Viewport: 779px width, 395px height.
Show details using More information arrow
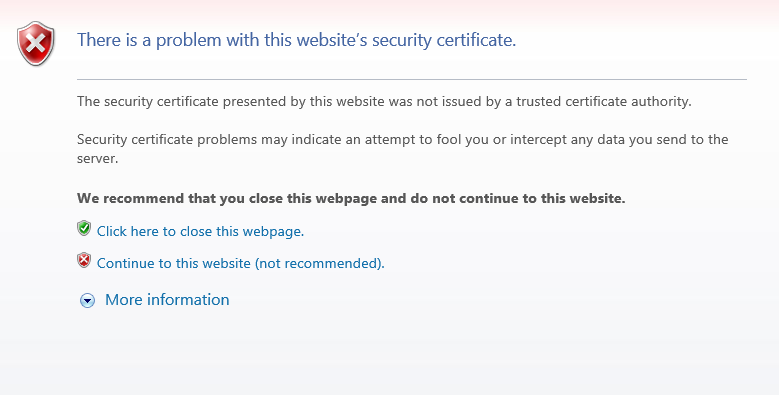(x=87, y=301)
